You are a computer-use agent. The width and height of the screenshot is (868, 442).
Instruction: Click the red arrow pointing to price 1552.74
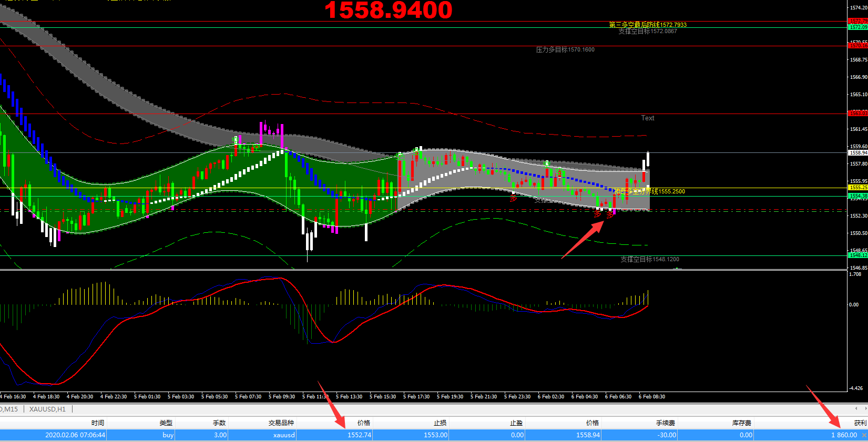tap(331, 404)
